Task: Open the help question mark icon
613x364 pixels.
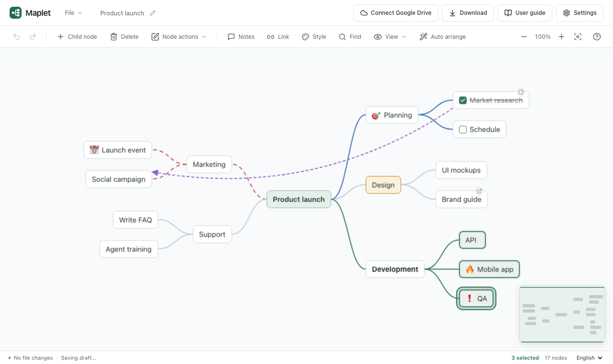Action: pyautogui.click(x=597, y=37)
